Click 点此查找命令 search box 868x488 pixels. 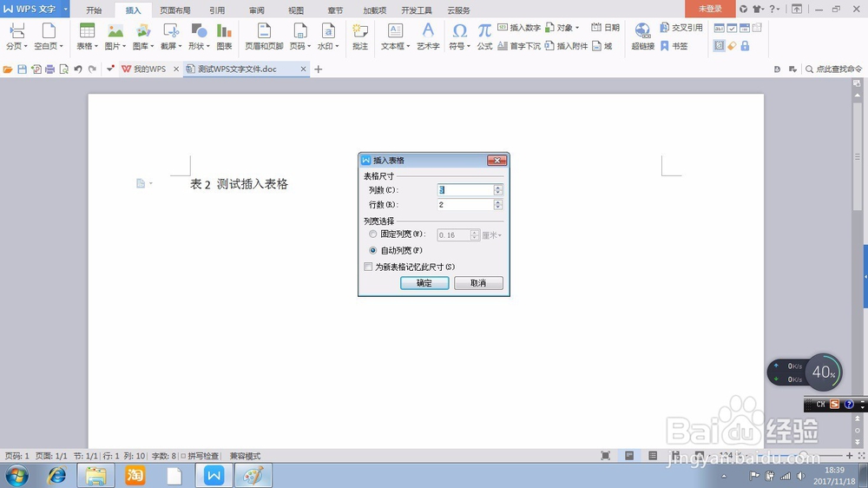(833, 69)
